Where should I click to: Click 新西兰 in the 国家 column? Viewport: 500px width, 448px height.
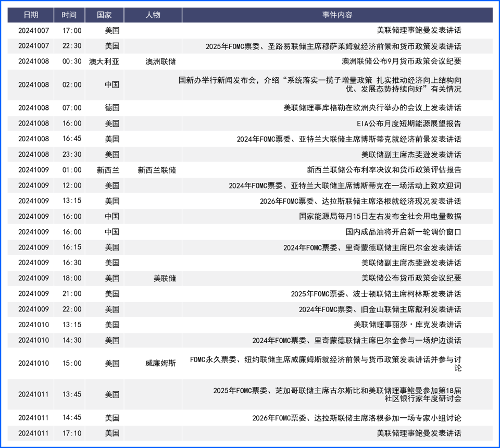tap(108, 170)
